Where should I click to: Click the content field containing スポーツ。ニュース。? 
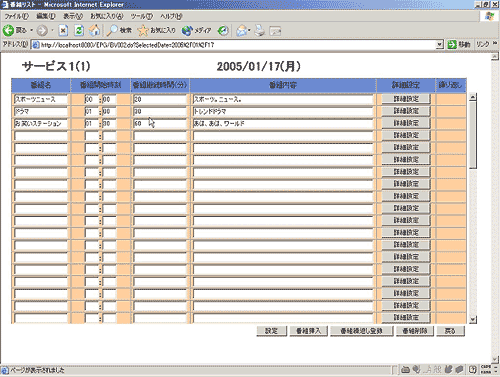pyautogui.click(x=283, y=99)
